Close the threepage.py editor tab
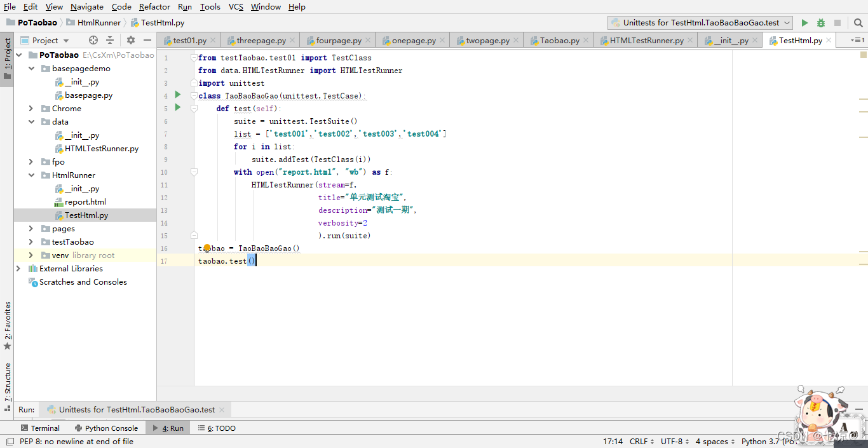868x448 pixels. coord(292,41)
